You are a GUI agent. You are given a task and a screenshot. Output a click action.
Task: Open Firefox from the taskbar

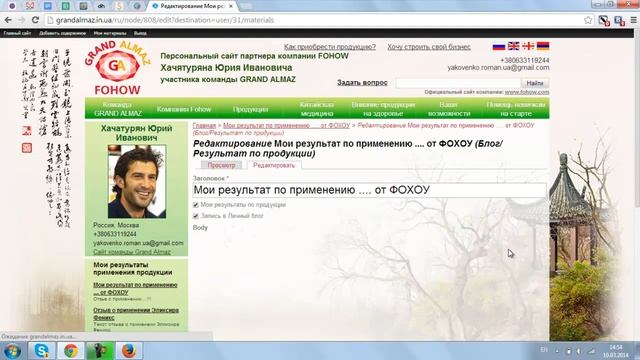129,351
